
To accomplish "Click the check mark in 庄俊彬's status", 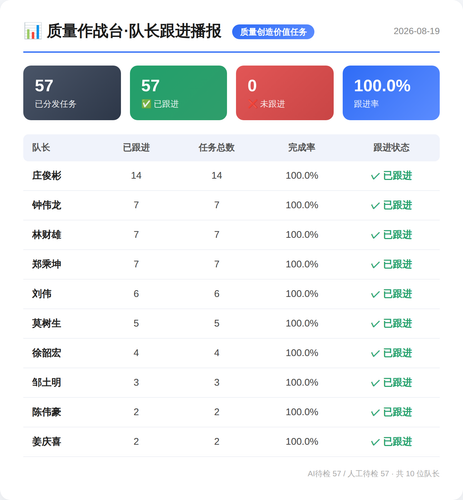I will [x=375, y=176].
